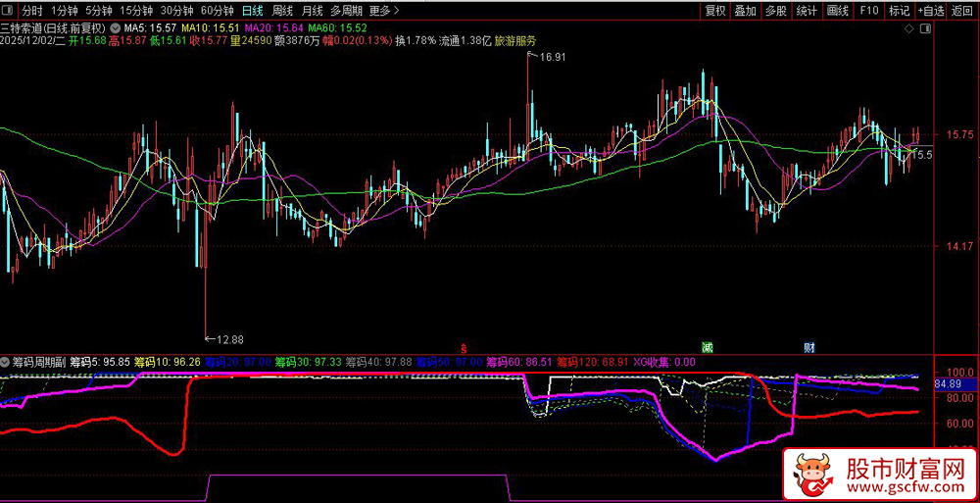This screenshot has width=980, height=503.
Task: Open the 画线 drawing tools
Action: (x=838, y=11)
